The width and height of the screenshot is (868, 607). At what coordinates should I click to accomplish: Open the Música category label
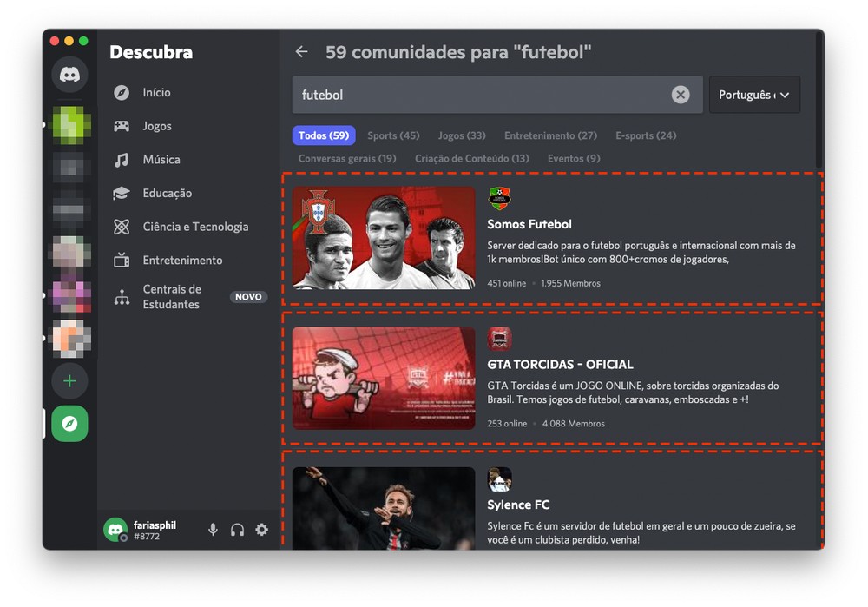point(161,160)
